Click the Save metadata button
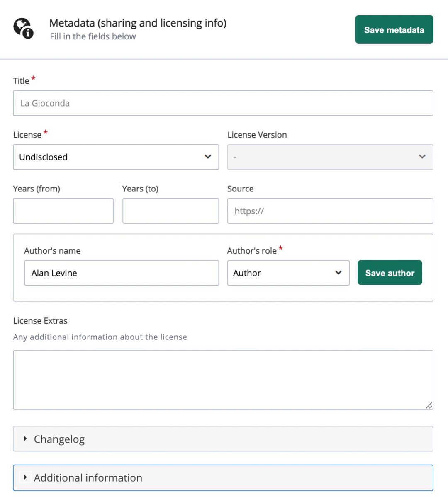Screen dimensions: 448x504 pos(394,29)
